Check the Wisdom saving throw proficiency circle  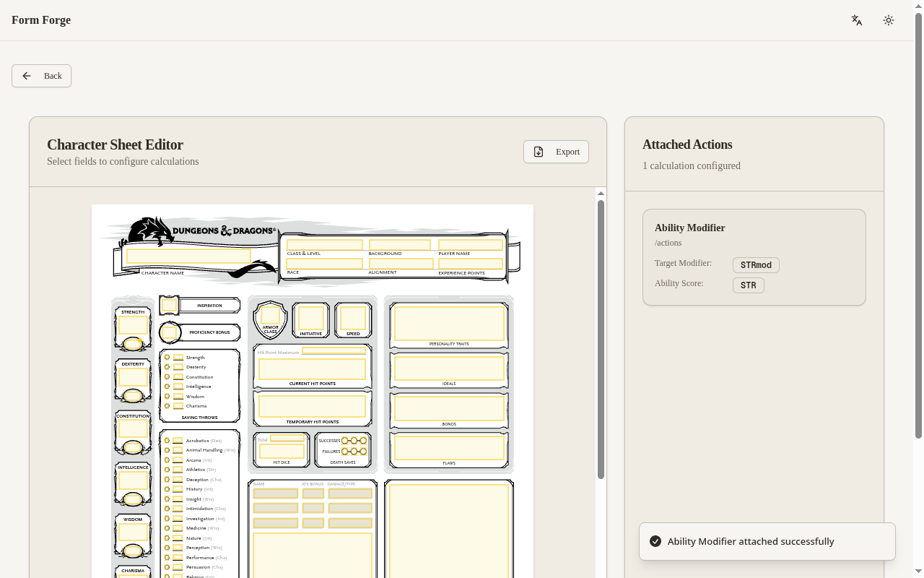click(167, 396)
